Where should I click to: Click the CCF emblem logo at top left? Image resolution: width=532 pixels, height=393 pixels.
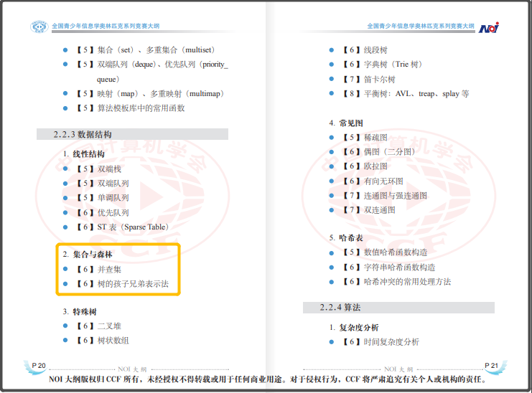(x=39, y=27)
